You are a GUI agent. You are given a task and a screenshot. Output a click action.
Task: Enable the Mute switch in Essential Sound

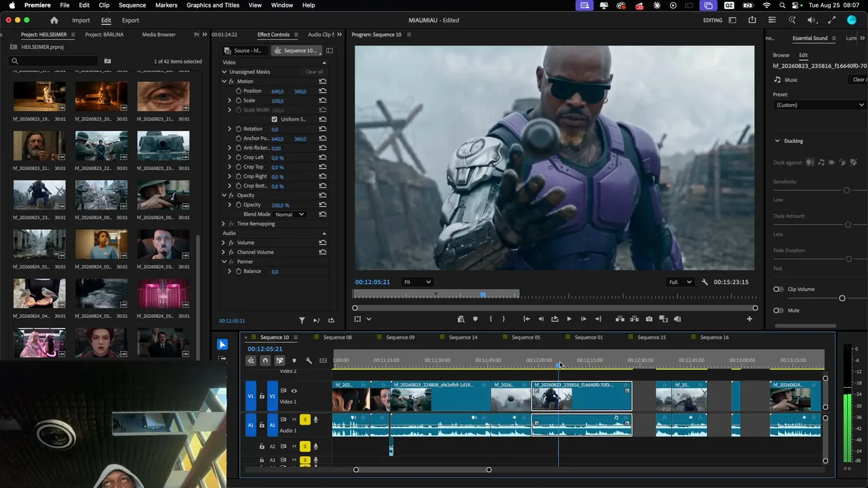click(x=778, y=310)
